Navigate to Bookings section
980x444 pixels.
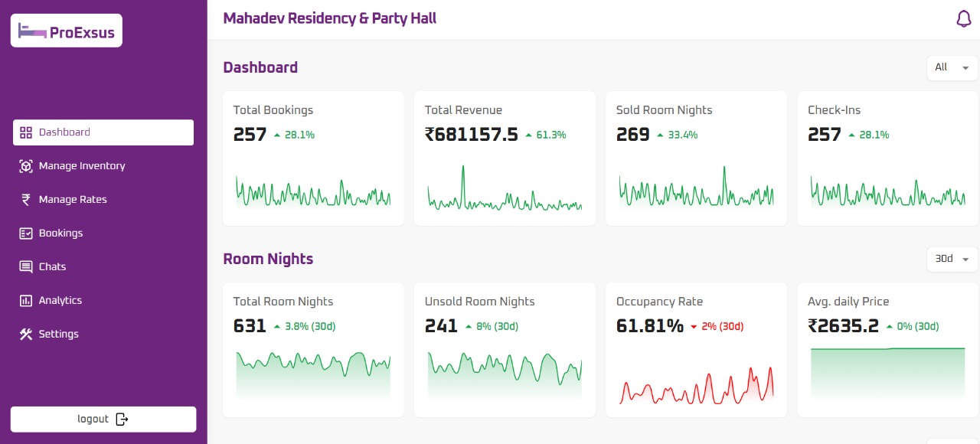point(103,233)
